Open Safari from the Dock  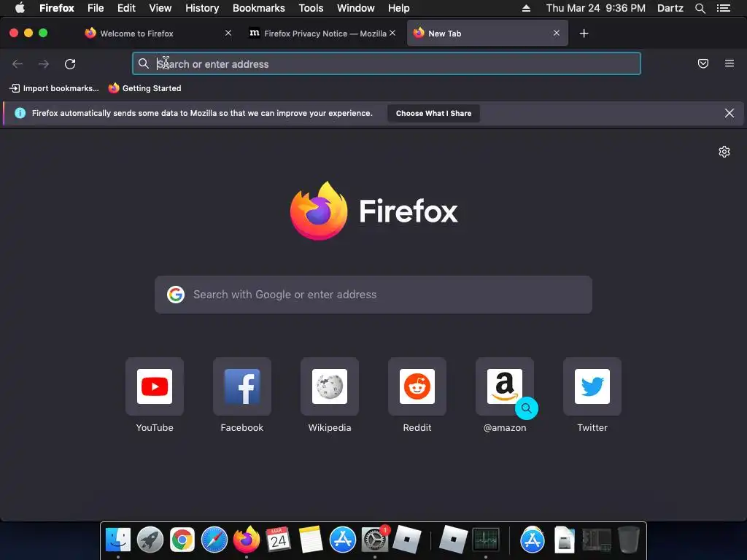coord(214,540)
